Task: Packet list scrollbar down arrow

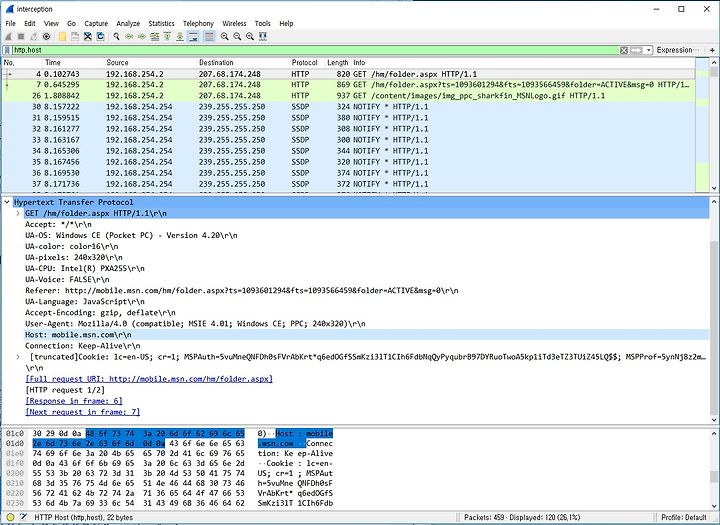Action: (714, 188)
